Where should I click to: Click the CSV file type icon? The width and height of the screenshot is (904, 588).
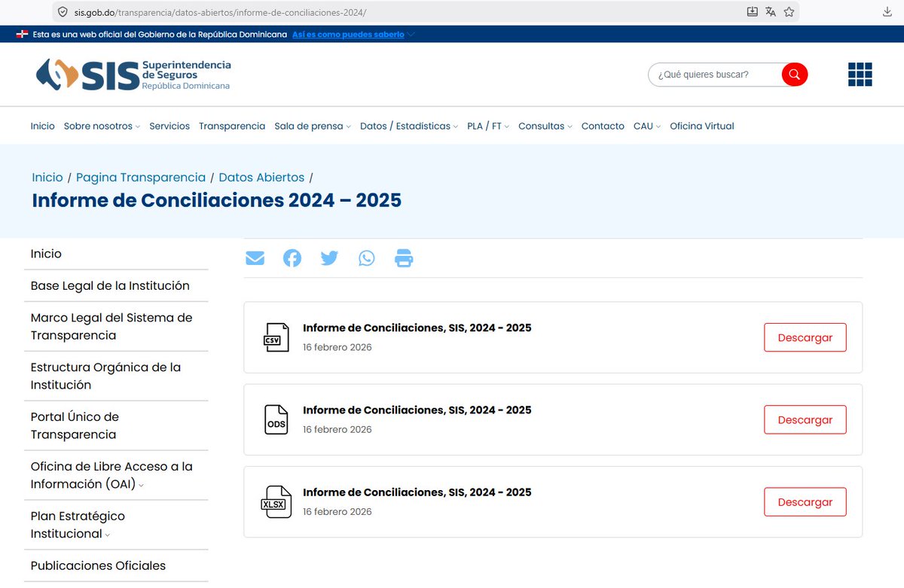pos(276,337)
